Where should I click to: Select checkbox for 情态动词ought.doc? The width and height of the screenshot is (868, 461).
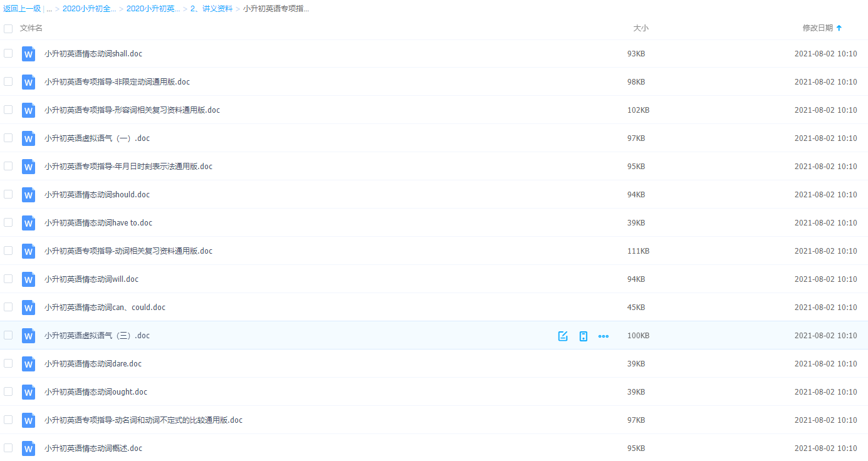click(x=8, y=391)
